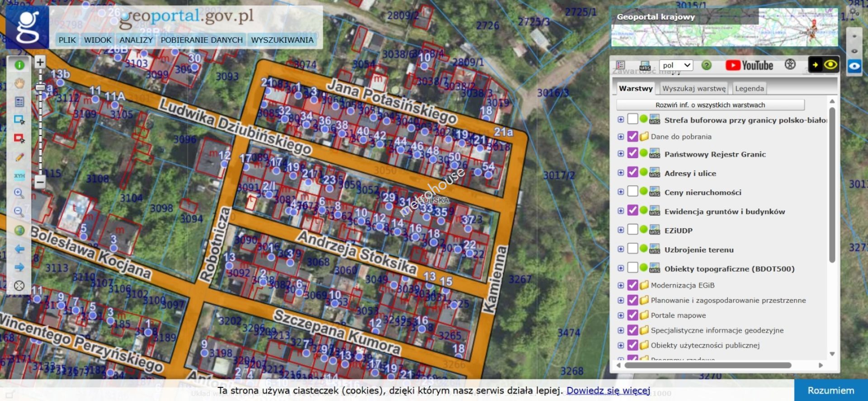Follow the Dowiedz się więcej link
The width and height of the screenshot is (868, 401).
click(x=608, y=391)
